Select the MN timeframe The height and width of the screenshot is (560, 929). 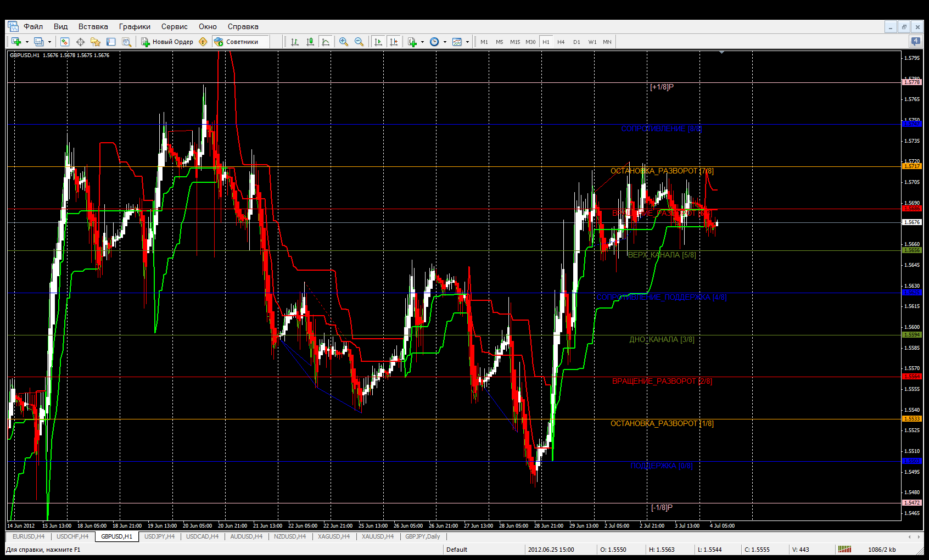tap(607, 42)
